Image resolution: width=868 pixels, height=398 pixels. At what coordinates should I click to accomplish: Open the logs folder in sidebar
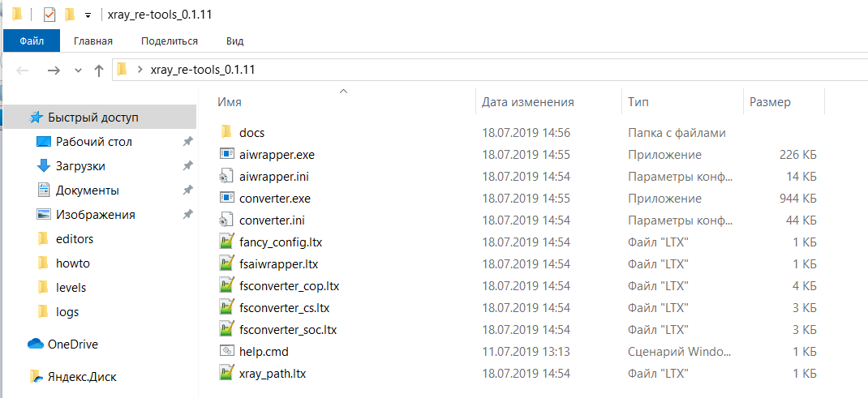point(67,312)
